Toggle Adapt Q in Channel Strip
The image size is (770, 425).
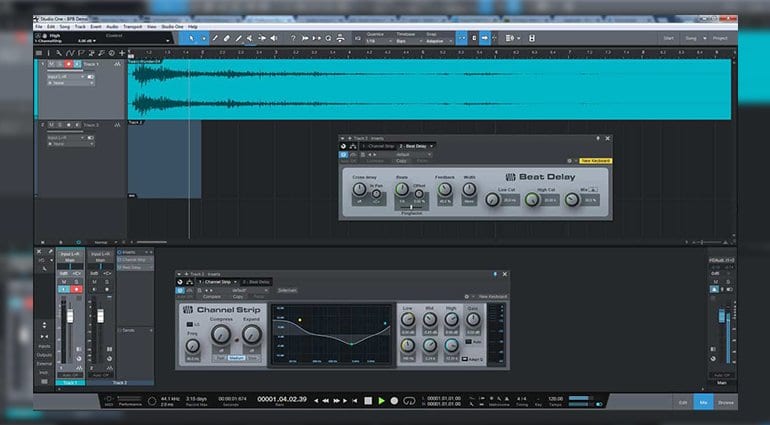point(465,359)
